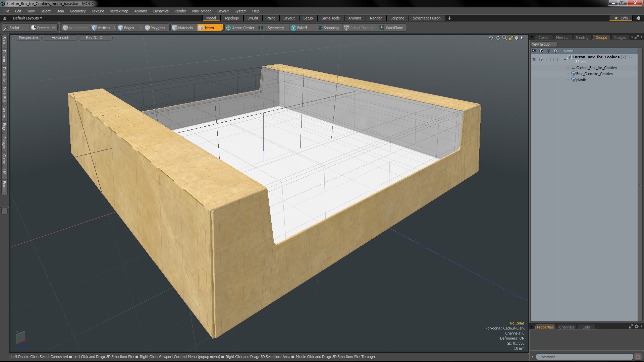Image resolution: width=644 pixels, height=362 pixels.
Task: Open the Vertex Map menu
Action: coord(119,11)
